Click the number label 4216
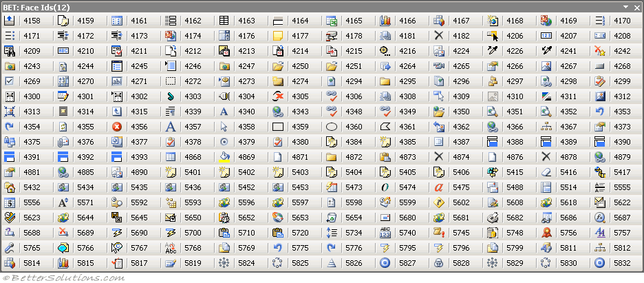This screenshot has width=644, height=283. (407, 51)
